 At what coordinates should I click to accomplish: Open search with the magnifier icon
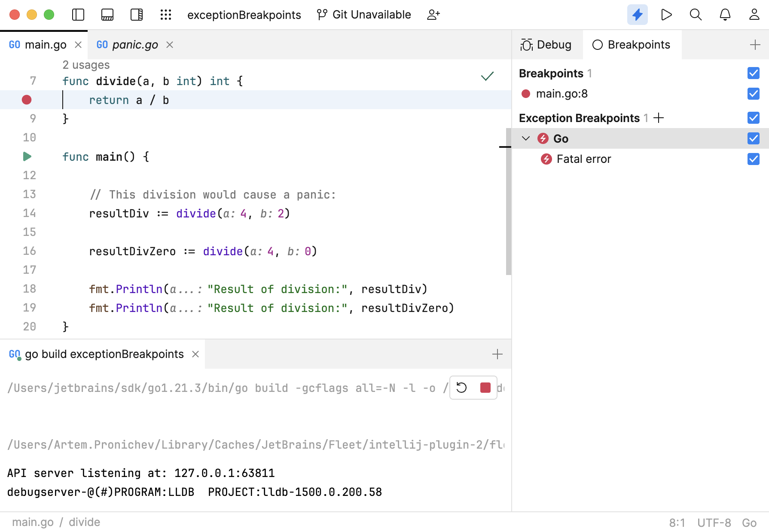point(696,14)
